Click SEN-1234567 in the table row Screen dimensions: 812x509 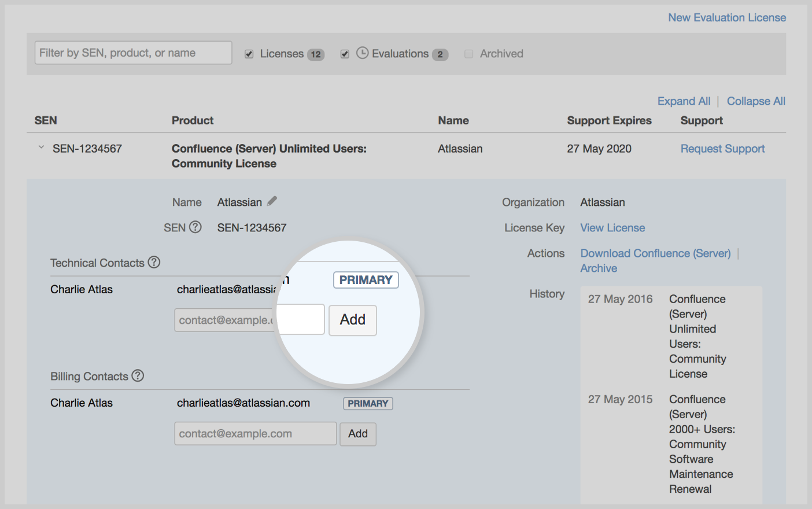coord(87,149)
